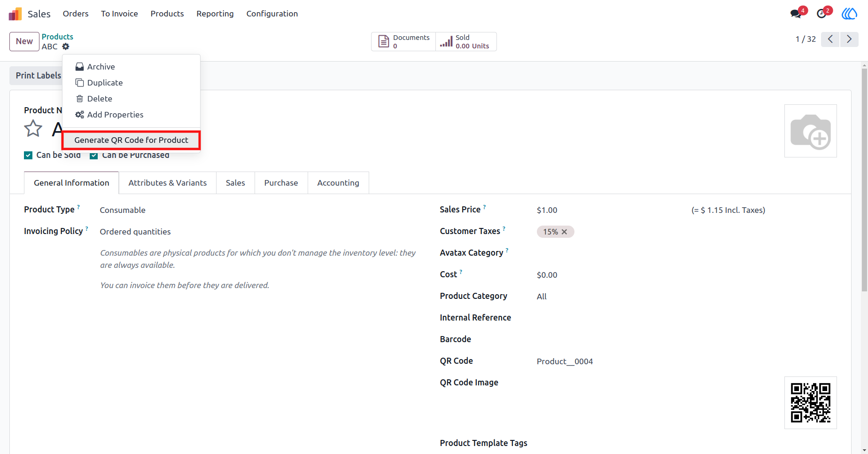Switch to the General Information tab

pyautogui.click(x=71, y=183)
